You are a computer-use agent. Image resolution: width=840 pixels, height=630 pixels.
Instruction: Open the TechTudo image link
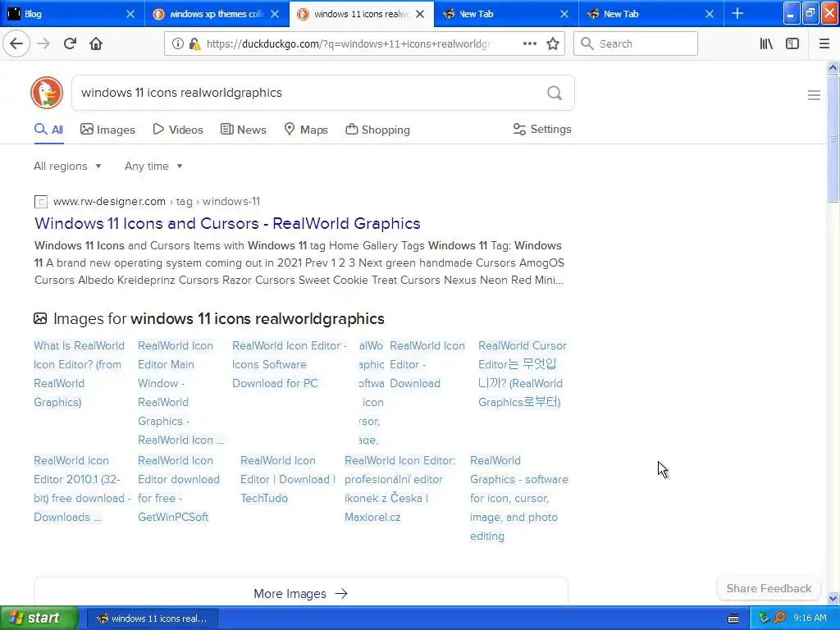tap(288, 479)
